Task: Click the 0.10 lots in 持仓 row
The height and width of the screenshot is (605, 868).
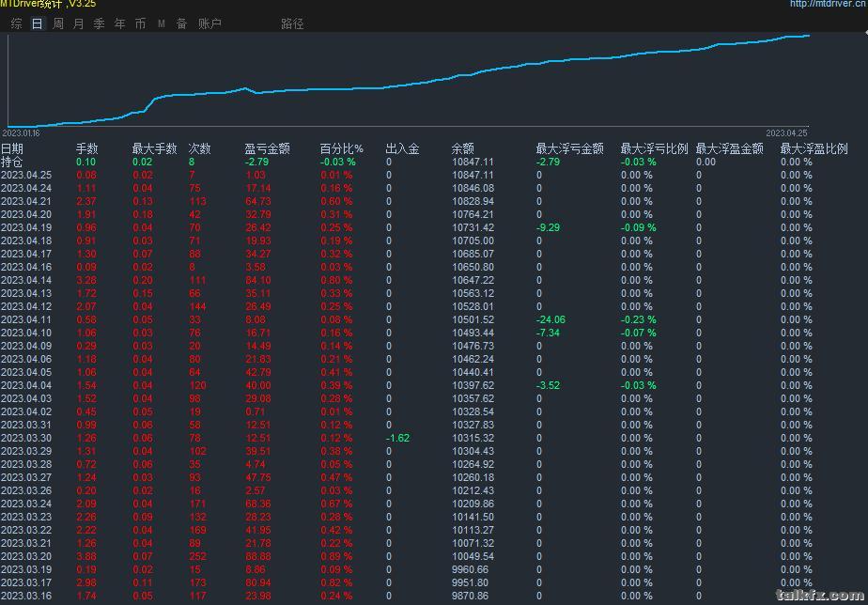Action: pyautogui.click(x=85, y=163)
